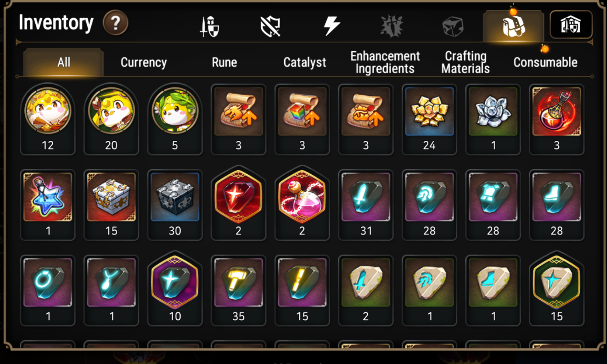Screen dimensions: 607x364
Task: Open the Enhancement Ingredients tab
Action: [x=385, y=62]
